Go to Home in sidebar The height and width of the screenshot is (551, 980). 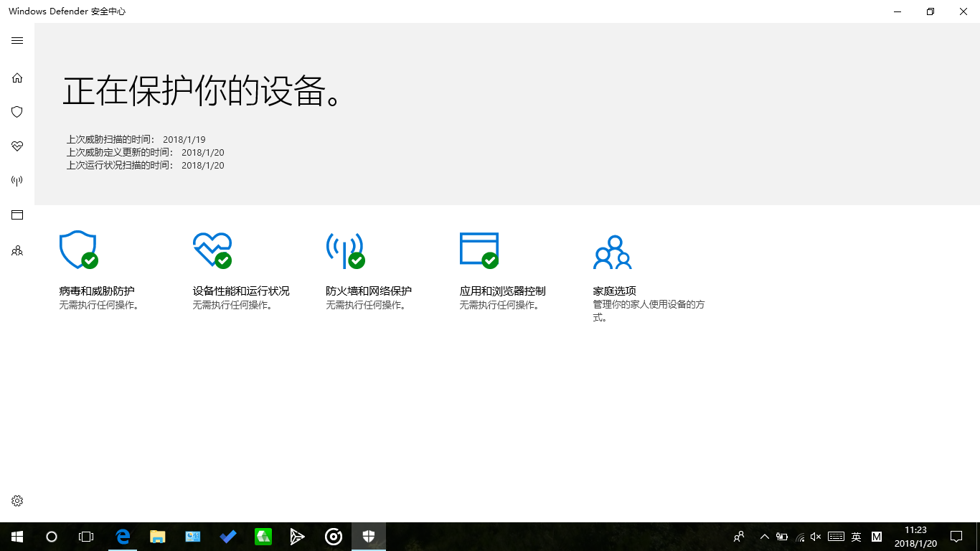click(x=17, y=77)
